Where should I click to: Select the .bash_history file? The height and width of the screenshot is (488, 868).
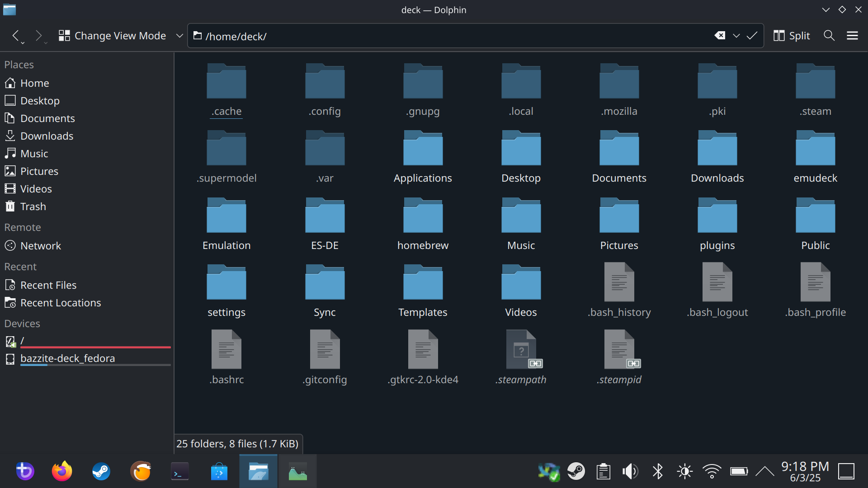tap(619, 291)
